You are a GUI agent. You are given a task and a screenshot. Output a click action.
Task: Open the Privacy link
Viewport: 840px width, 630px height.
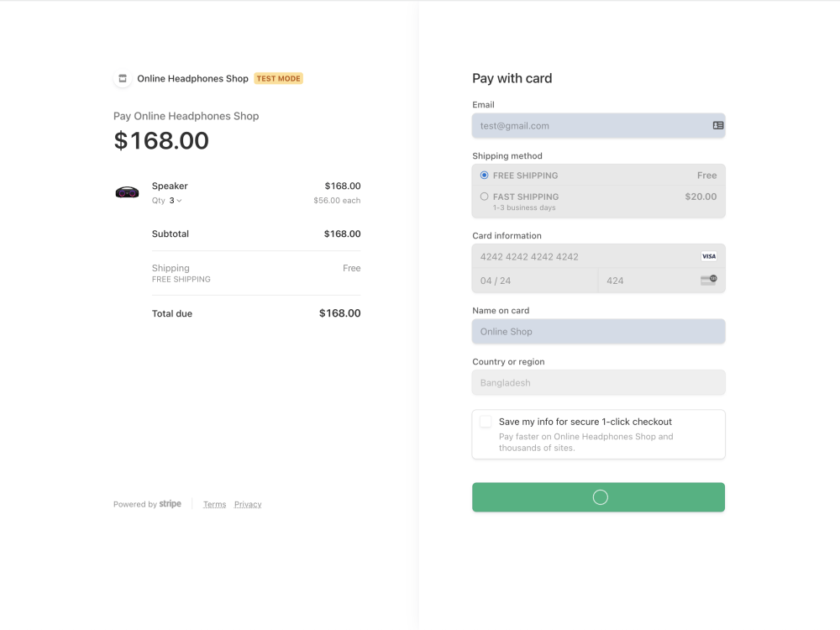[x=248, y=504]
